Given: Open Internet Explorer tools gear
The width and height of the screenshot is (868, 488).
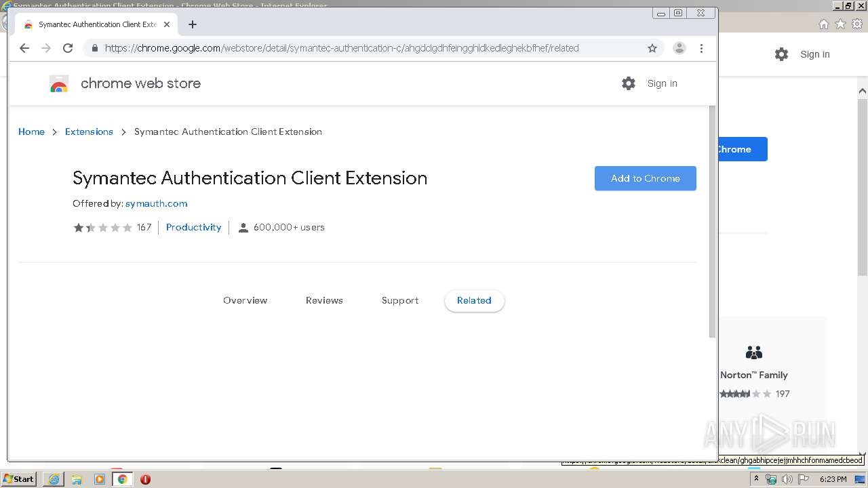Looking at the screenshot, I should pos(857,24).
